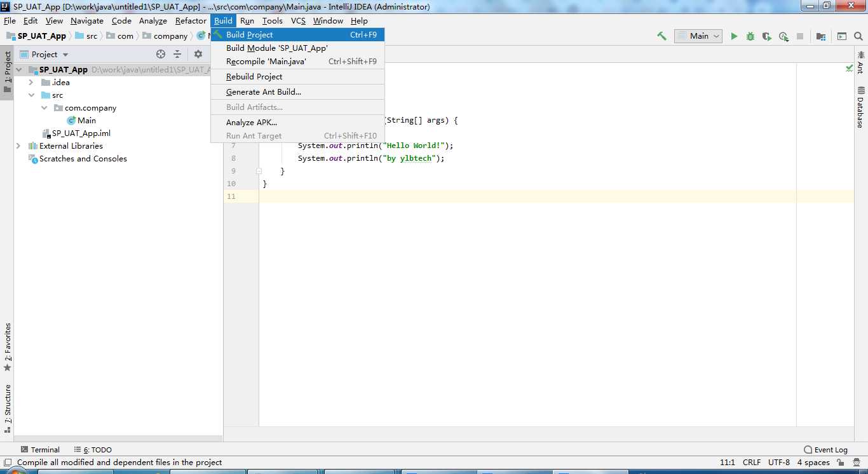Viewport: 868px width, 474px height.
Task: Expand External Libraries node
Action: 18,146
